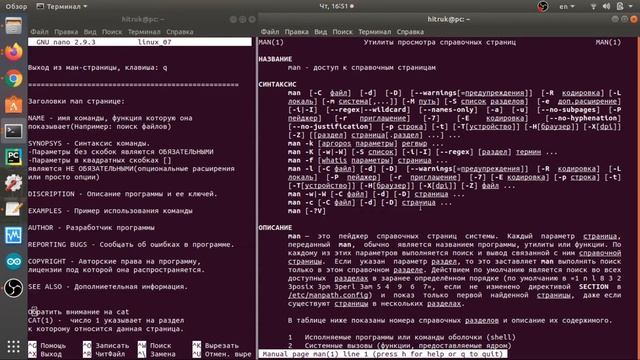Open Поиск menu in the man page window

click(342, 31)
